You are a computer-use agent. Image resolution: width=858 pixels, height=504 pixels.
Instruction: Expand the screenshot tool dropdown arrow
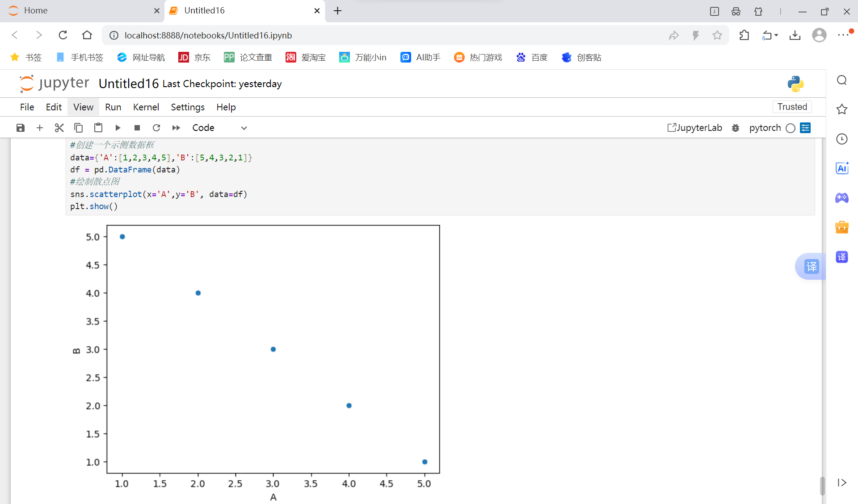(x=776, y=35)
